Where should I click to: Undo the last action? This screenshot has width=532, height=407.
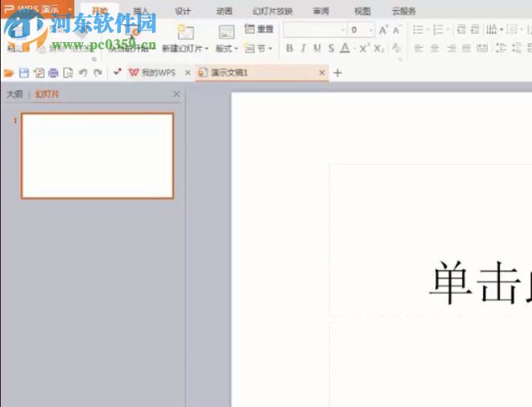pos(83,73)
